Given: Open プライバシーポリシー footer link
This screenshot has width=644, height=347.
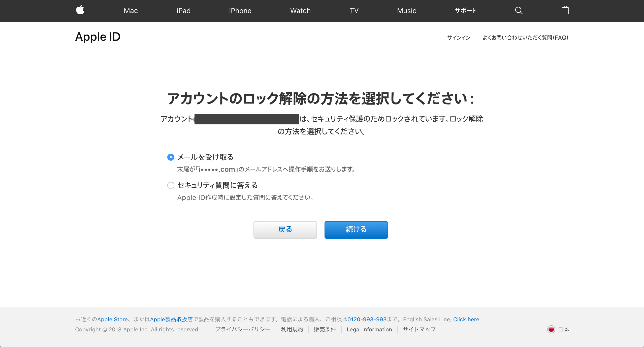Looking at the screenshot, I should (243, 329).
